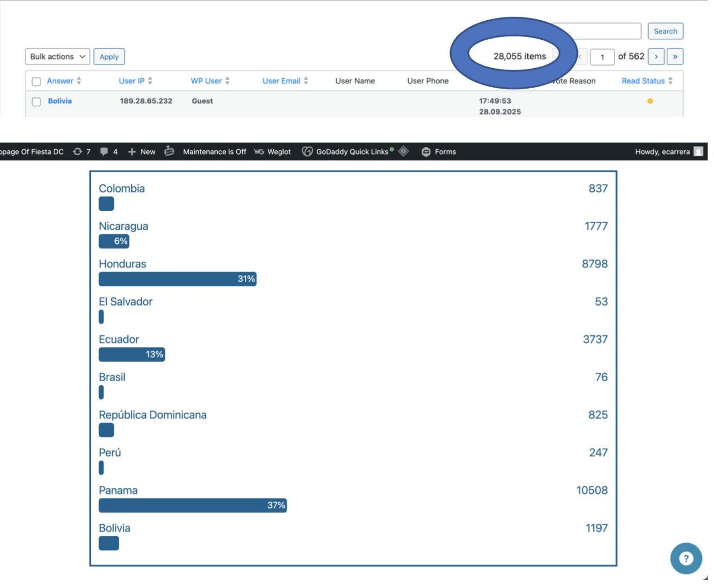Click the Apply button
Viewport: 714px width, 588px height.
tap(109, 57)
